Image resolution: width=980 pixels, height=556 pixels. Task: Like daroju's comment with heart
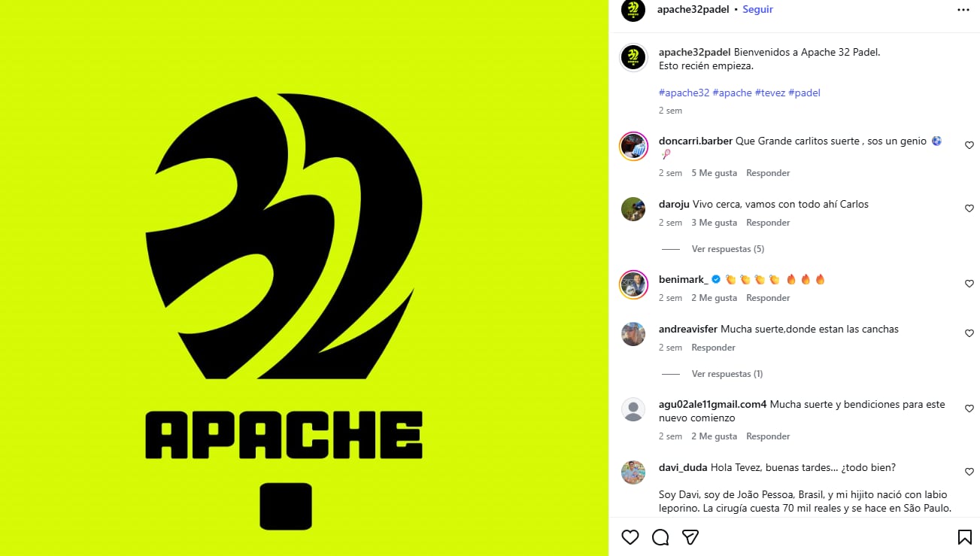click(x=969, y=208)
